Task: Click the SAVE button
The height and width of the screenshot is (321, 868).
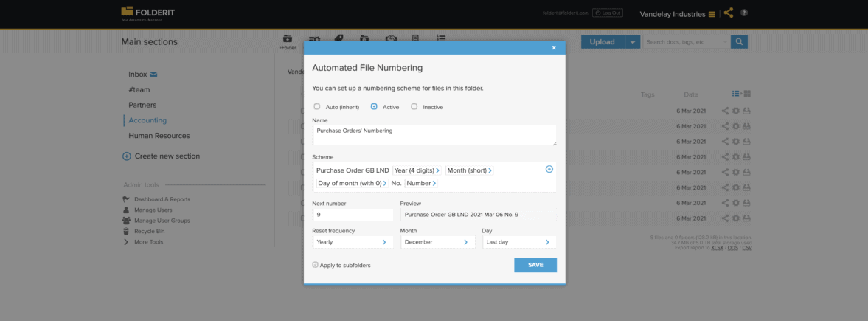Action: pyautogui.click(x=535, y=265)
